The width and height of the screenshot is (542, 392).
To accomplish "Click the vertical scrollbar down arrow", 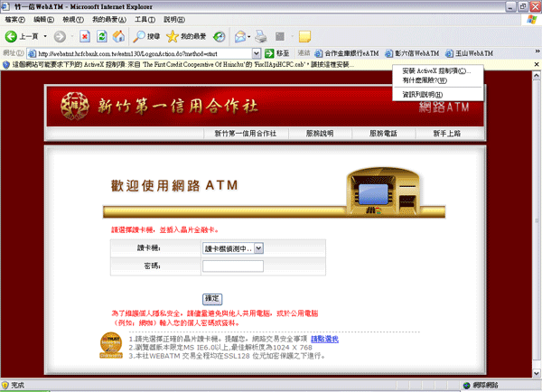I will (x=537, y=373).
